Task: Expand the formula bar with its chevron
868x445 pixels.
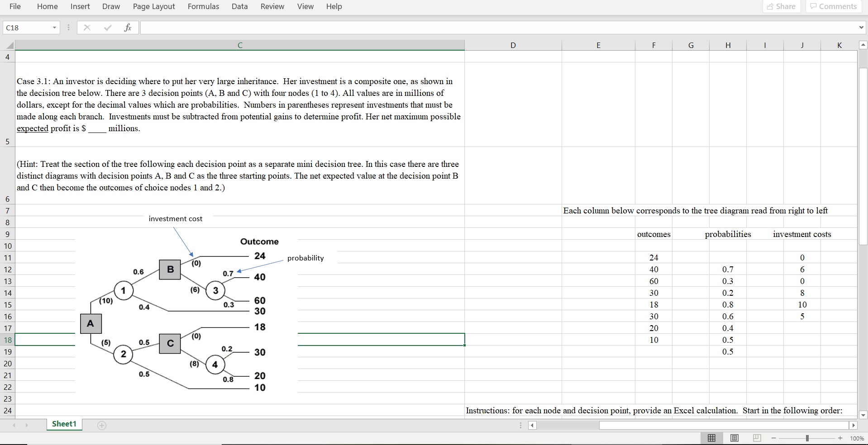Action: [x=861, y=28]
